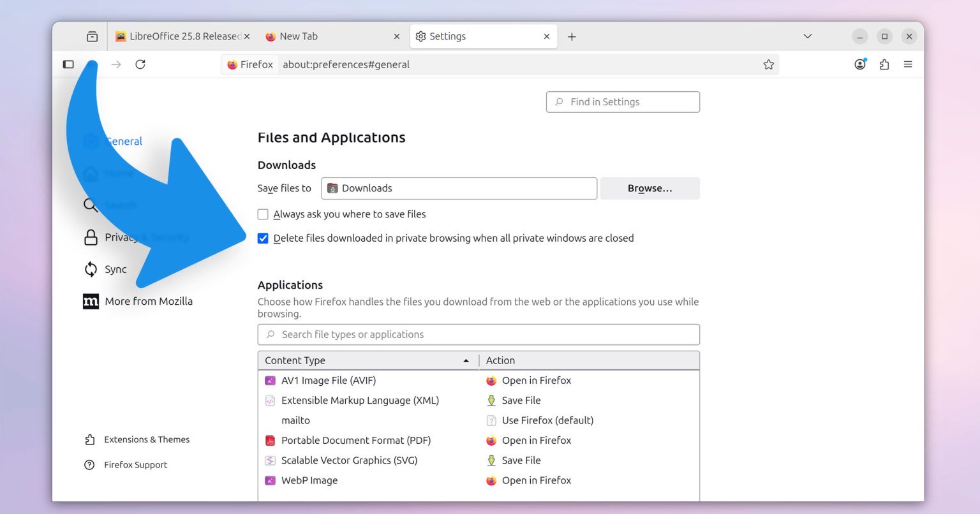Sort by the Action column header
980x514 pixels.
coord(590,360)
